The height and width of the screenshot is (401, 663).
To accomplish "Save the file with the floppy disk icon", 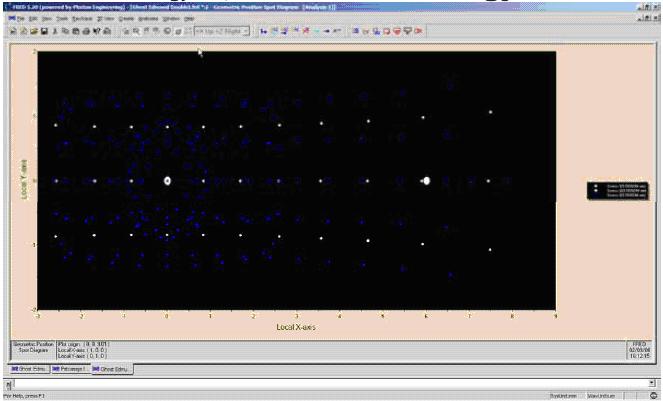I will click(44, 31).
